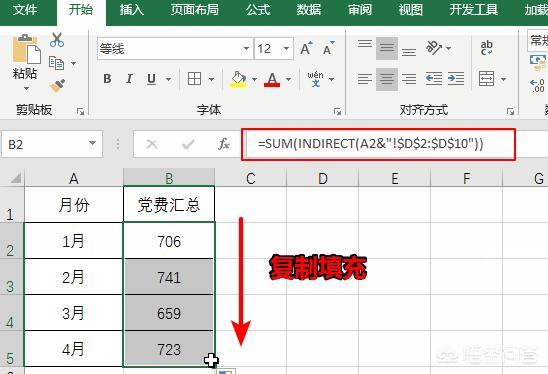The height and width of the screenshot is (374, 548).
Task: Select cell containing 706
Action: point(169,241)
